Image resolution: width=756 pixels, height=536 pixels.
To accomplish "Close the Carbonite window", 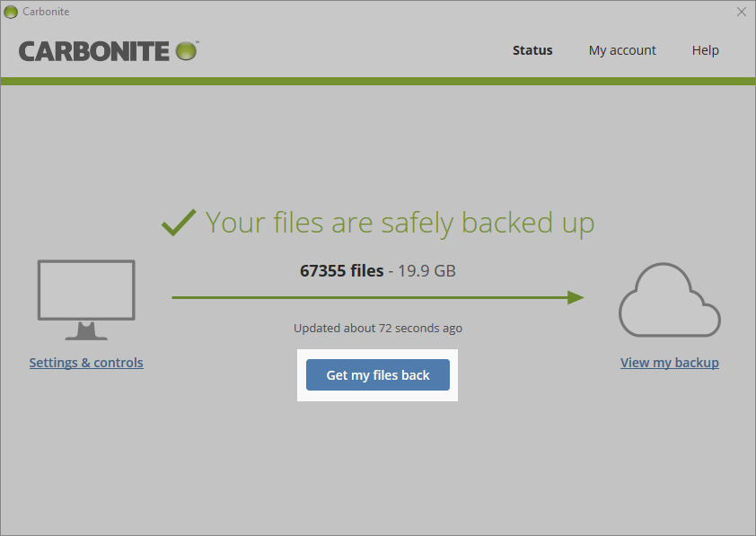I will [x=741, y=12].
